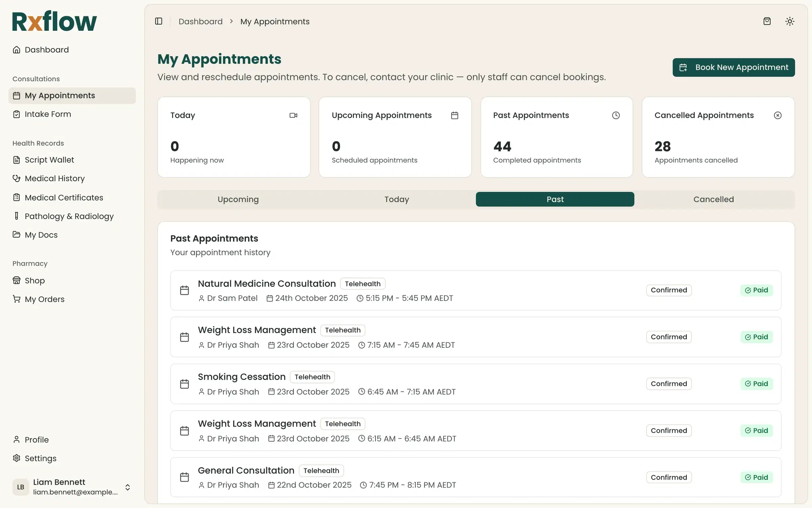Open My Docs folder
The image size is (812, 508).
pyautogui.click(x=72, y=235)
